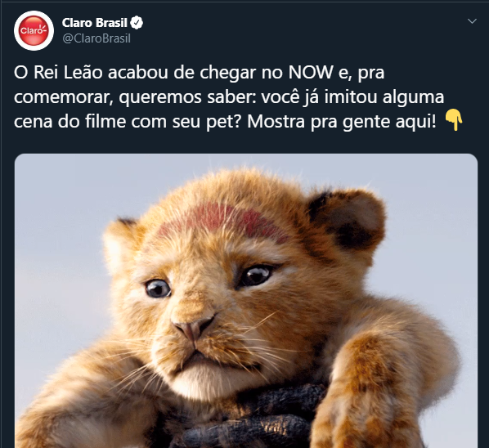The width and height of the screenshot is (489, 448).
Task: Click the blue verified badge
Action: pyautogui.click(x=137, y=23)
